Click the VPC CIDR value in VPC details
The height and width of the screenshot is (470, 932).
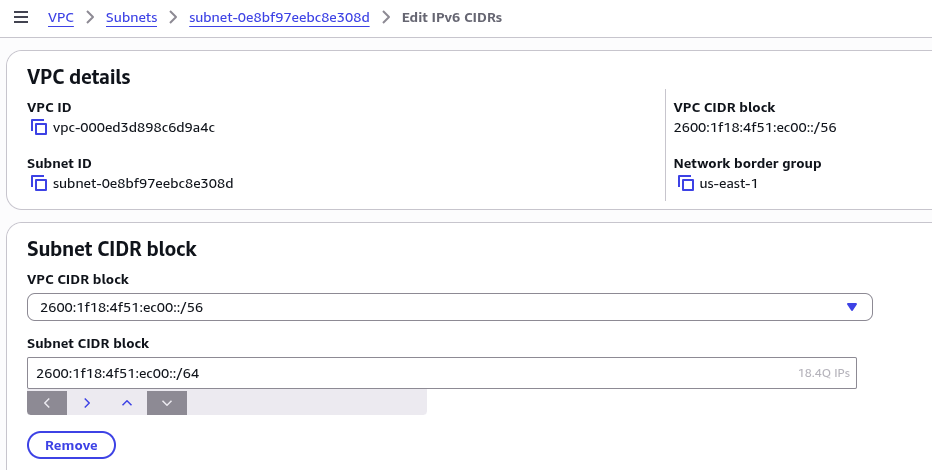pyautogui.click(x=755, y=127)
